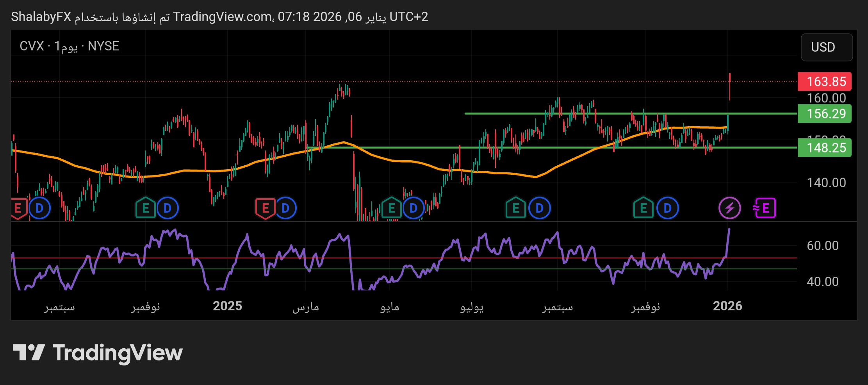The image size is (868, 385).
Task: Click the TradingView logo at the bottom
Action: [98, 353]
